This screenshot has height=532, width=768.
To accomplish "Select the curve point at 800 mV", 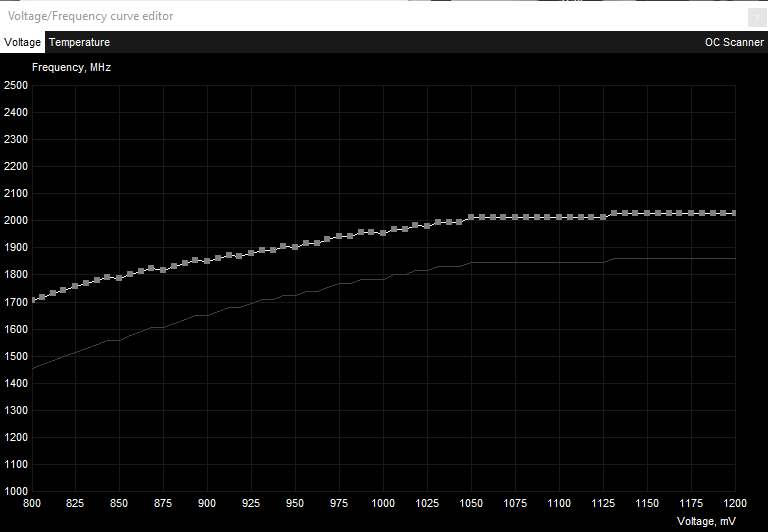I will (32, 300).
